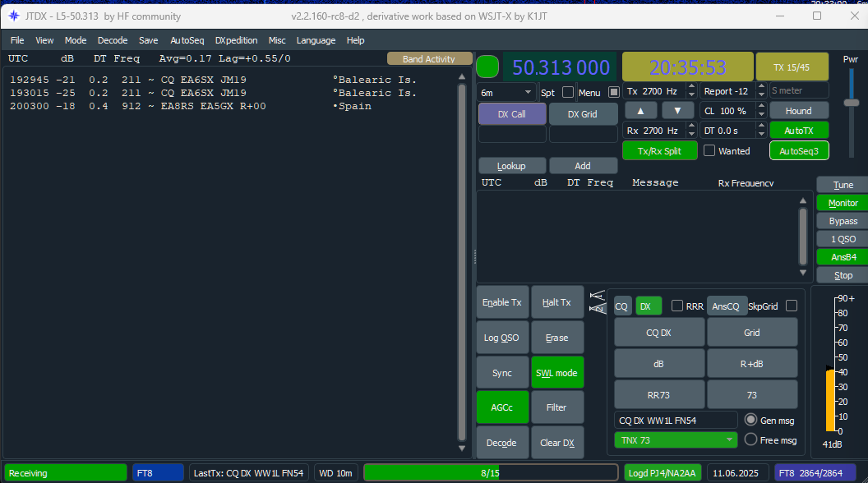Increase the Rx 2700 Hz value
This screenshot has width=868, height=483.
pos(690,126)
